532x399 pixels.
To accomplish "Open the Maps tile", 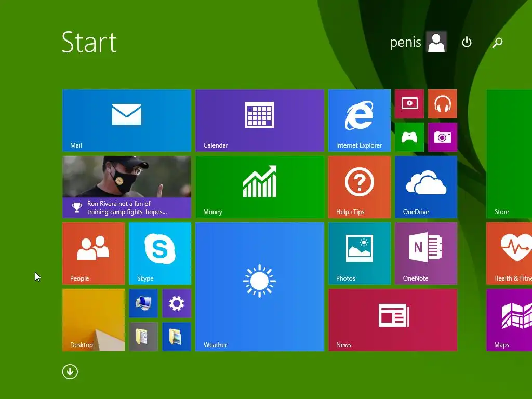I will pyautogui.click(x=509, y=320).
